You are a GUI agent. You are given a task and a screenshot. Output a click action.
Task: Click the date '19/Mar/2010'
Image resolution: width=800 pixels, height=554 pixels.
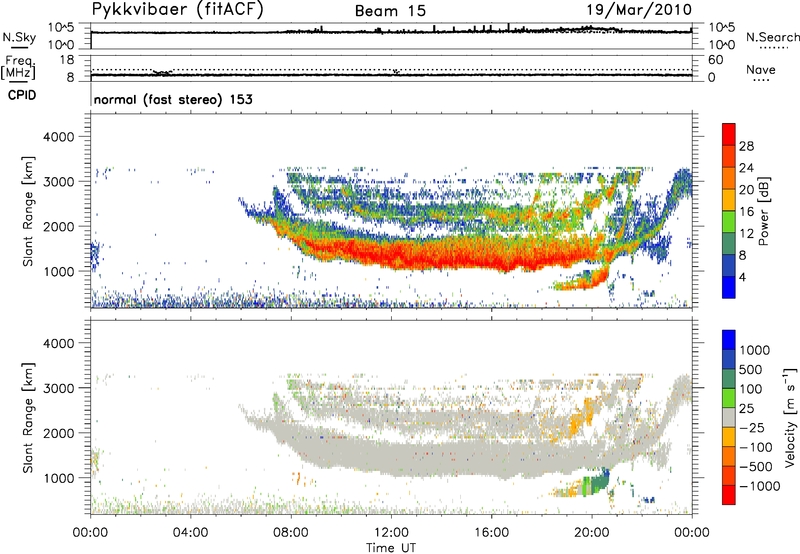pyautogui.click(x=639, y=10)
